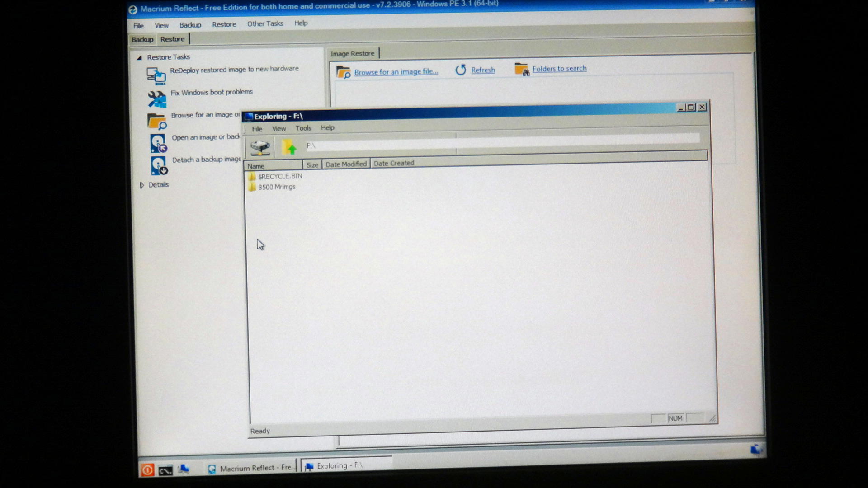Sort by the Size column header

(312, 165)
